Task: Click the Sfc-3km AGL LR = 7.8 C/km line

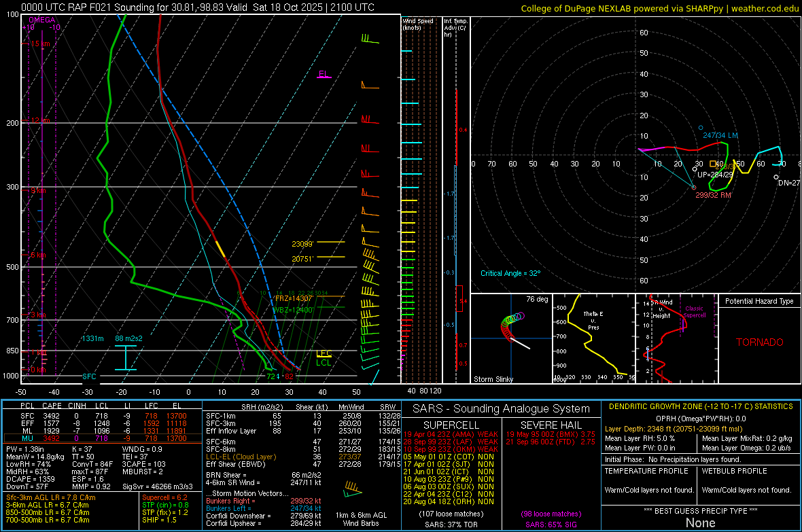Action: pyautogui.click(x=51, y=498)
